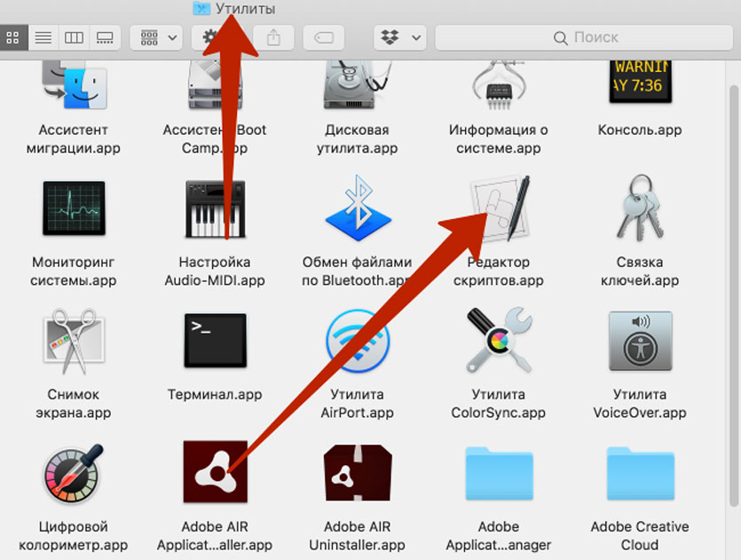Click the Утилиты window title

click(245, 9)
